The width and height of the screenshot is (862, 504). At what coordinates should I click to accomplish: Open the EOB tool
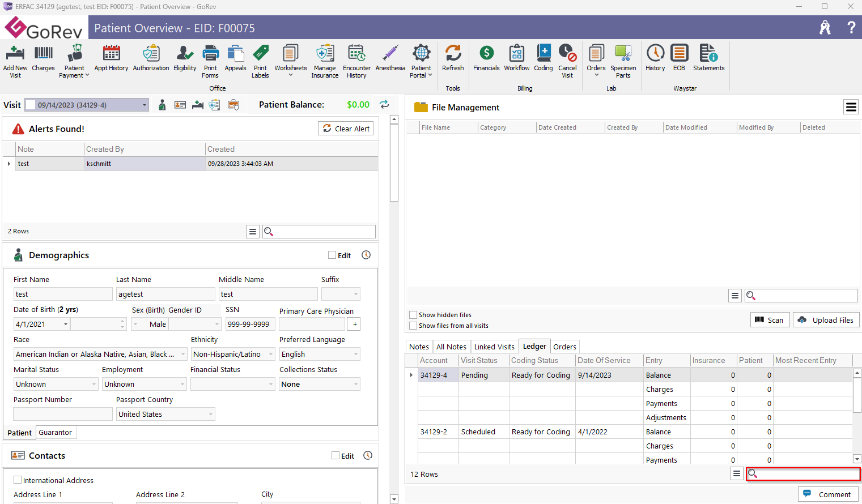tap(679, 58)
